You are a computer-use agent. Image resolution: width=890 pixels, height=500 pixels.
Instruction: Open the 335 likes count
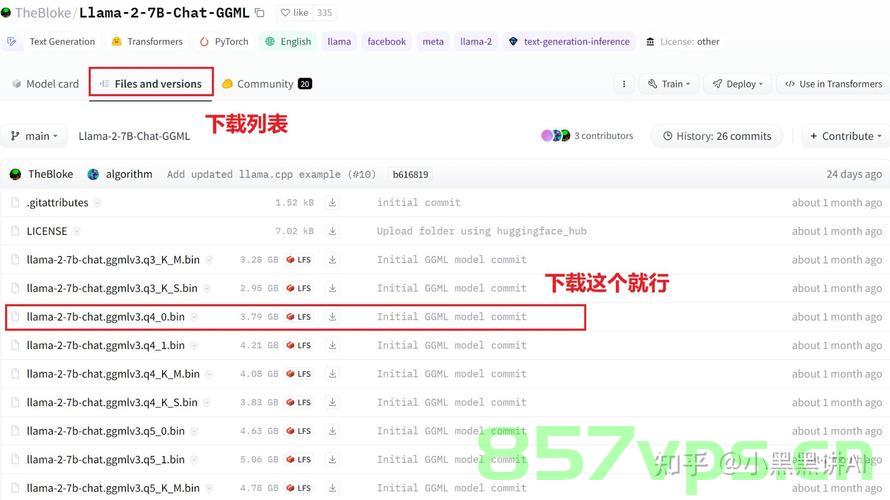point(325,12)
